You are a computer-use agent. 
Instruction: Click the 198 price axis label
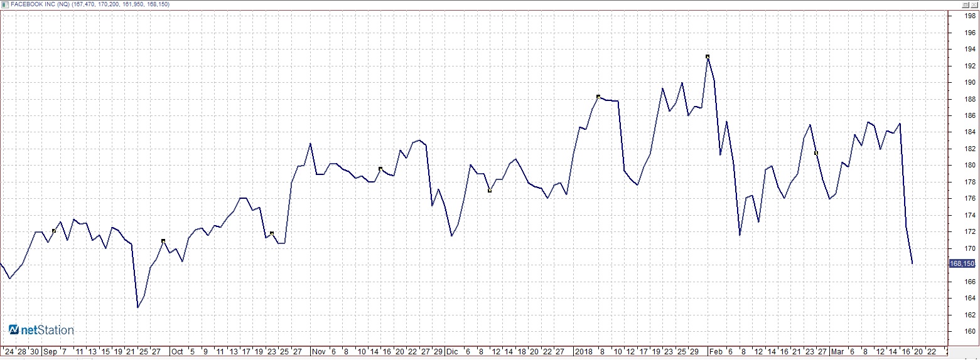(x=969, y=16)
